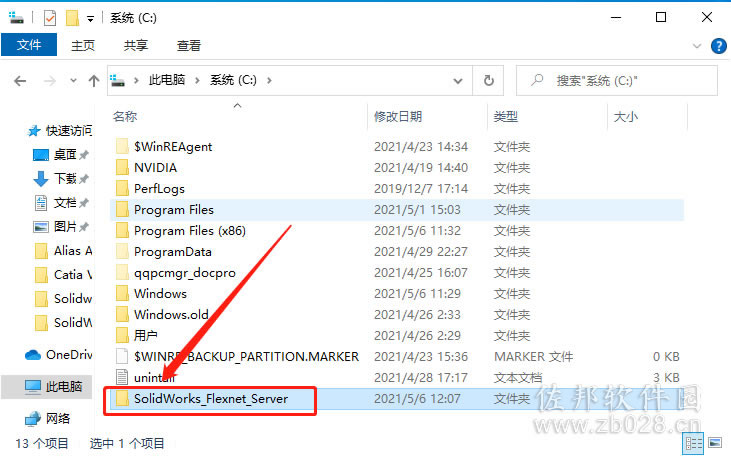Select the $WINRE_BACKUP_PARTITION.MARKER file icon
The image size is (731, 456).
pos(122,356)
